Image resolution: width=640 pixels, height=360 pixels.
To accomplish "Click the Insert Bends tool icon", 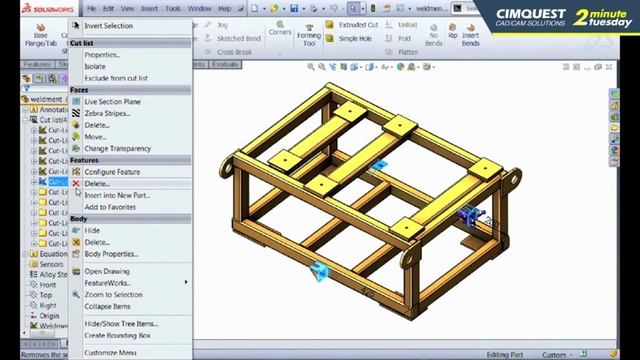I will point(471,35).
